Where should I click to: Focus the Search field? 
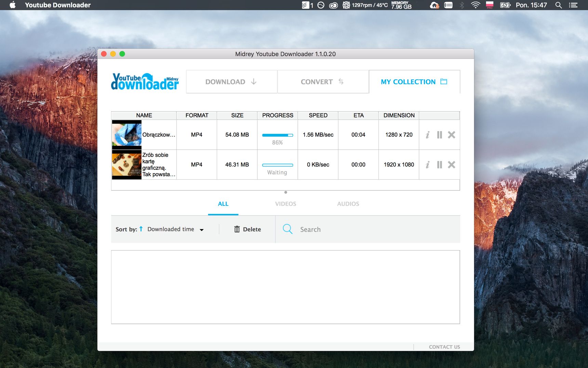[367, 229]
